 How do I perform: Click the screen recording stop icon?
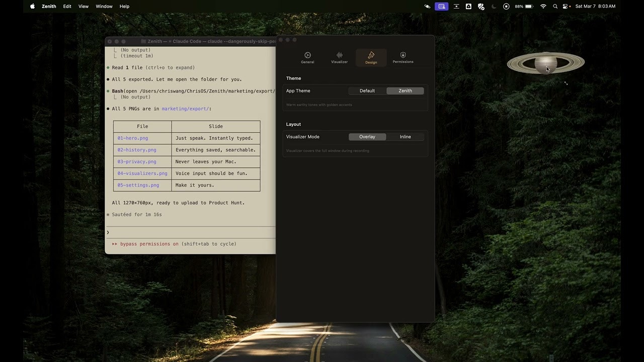(x=506, y=7)
